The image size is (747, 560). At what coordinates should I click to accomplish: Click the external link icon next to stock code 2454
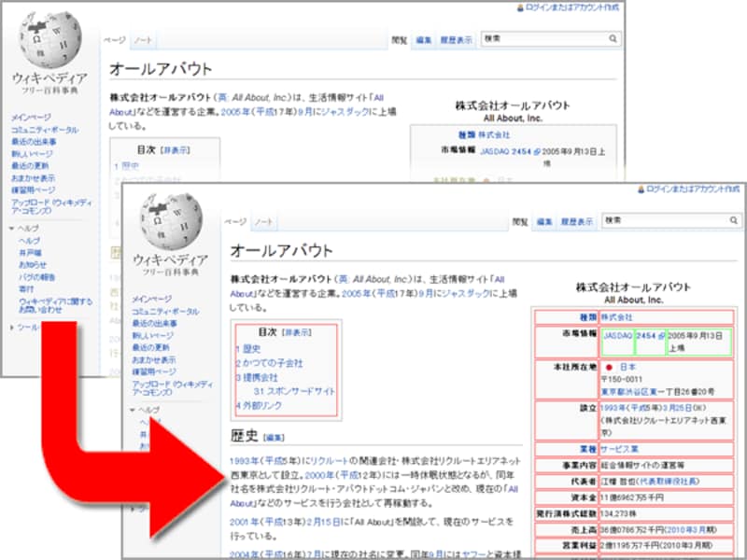coord(660,336)
